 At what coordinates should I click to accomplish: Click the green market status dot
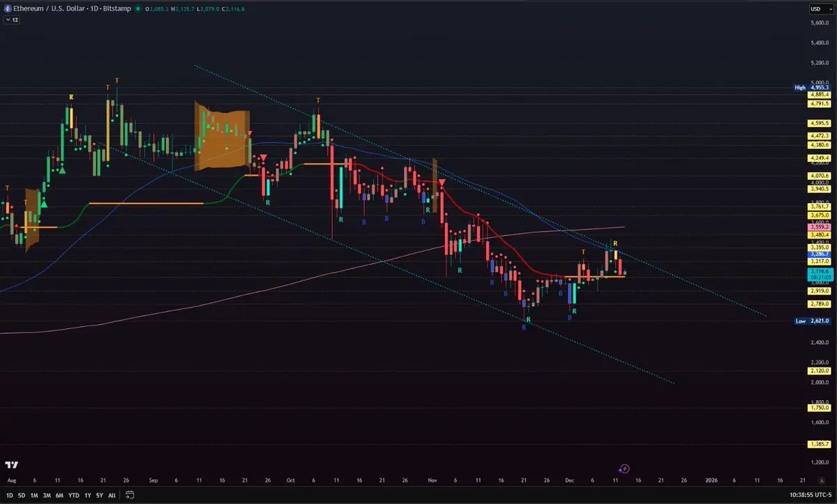pyautogui.click(x=139, y=9)
